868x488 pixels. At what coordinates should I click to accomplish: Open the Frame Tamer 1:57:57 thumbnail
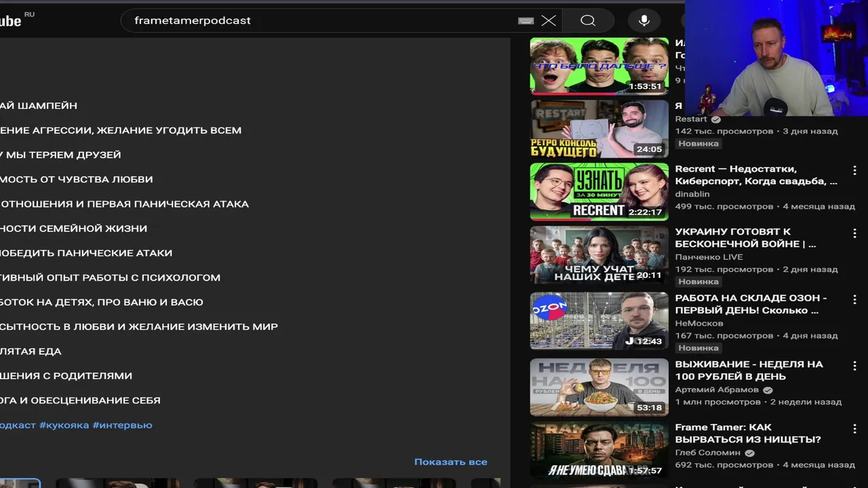[x=599, y=450]
